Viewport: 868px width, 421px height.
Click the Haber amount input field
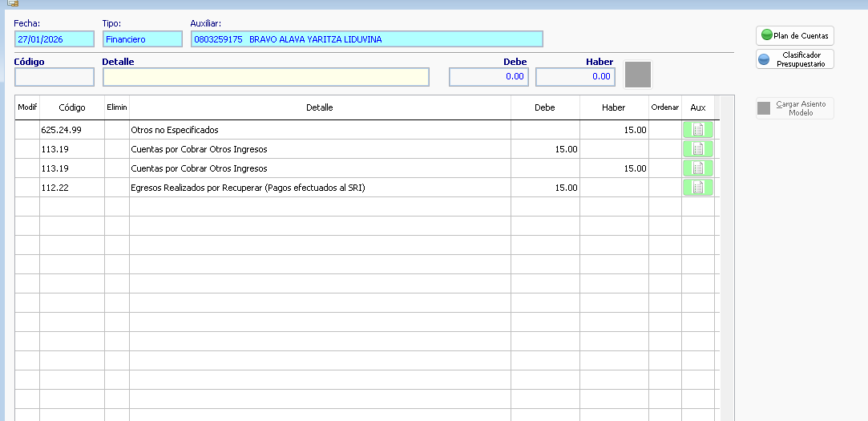click(x=575, y=77)
